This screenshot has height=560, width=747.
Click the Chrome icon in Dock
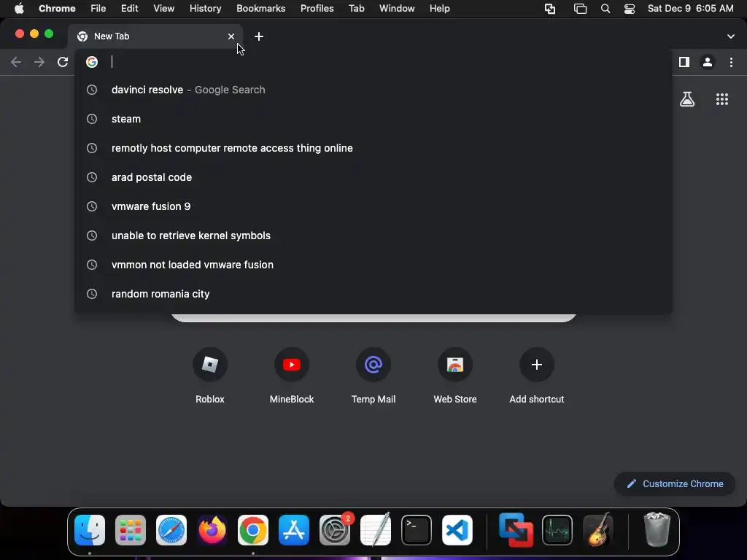pos(253,530)
